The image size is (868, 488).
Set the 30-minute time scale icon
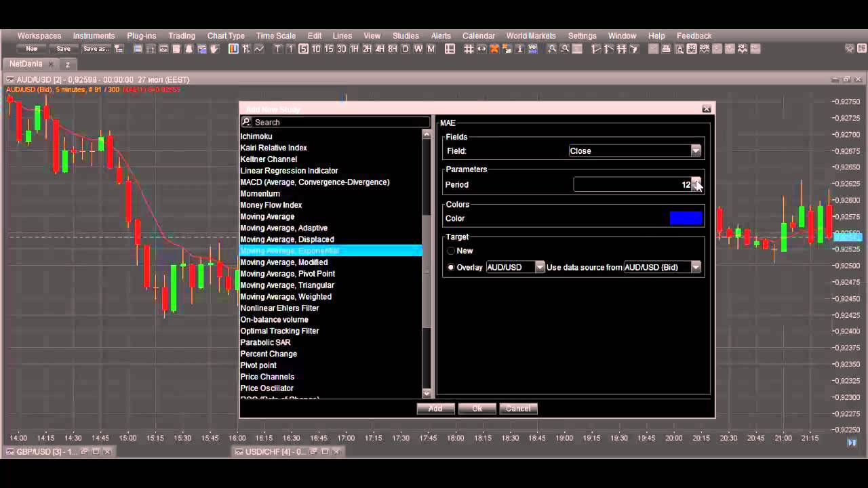coord(342,49)
